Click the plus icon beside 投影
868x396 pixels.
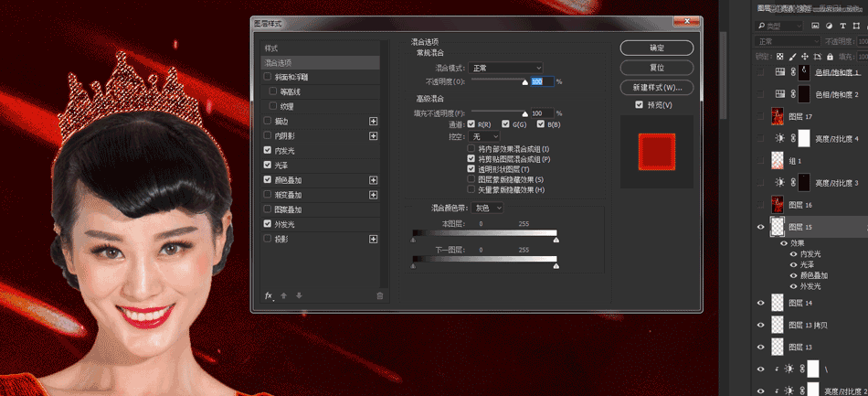(373, 240)
